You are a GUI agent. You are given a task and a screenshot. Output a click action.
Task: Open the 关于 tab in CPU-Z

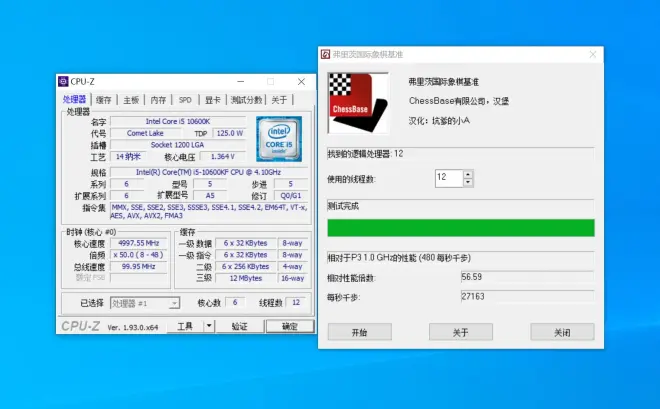pos(279,100)
